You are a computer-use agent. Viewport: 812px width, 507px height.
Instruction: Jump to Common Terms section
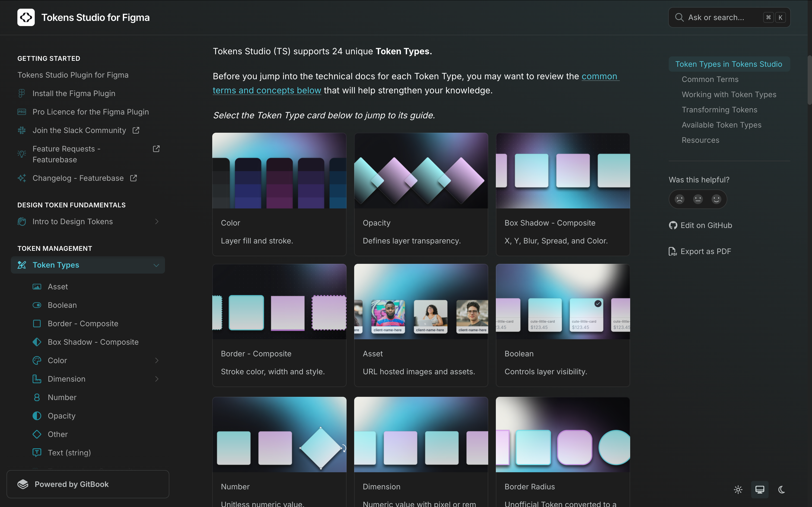coord(710,80)
